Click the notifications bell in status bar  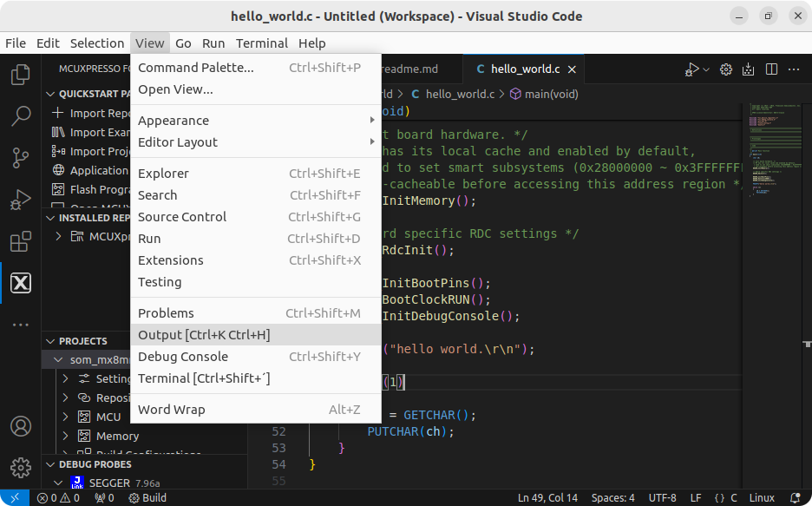[796, 498]
